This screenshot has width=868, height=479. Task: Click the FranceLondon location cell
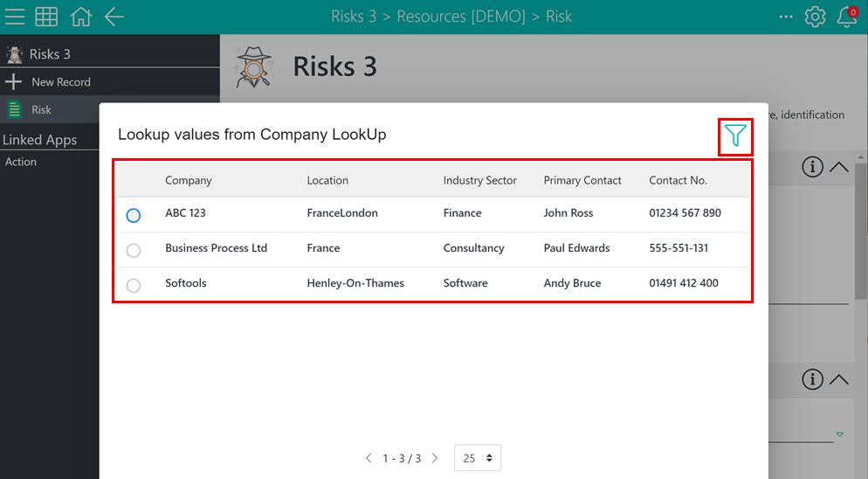pos(342,213)
